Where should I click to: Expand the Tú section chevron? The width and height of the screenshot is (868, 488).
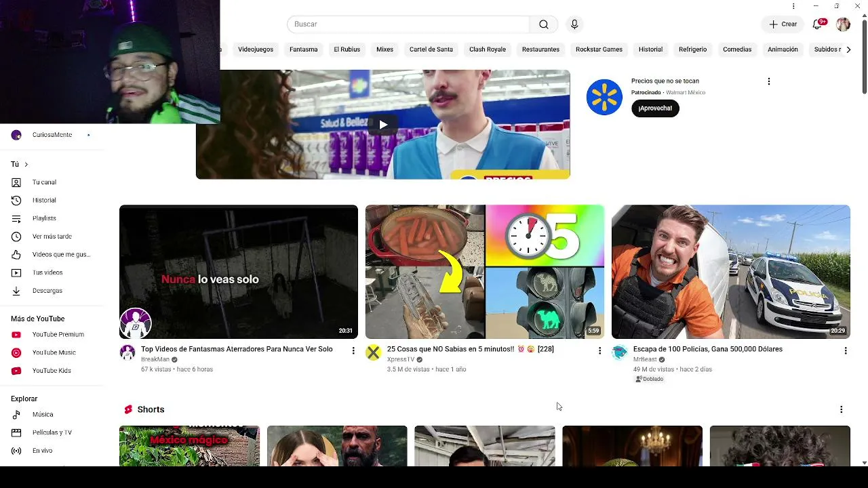[x=26, y=165]
